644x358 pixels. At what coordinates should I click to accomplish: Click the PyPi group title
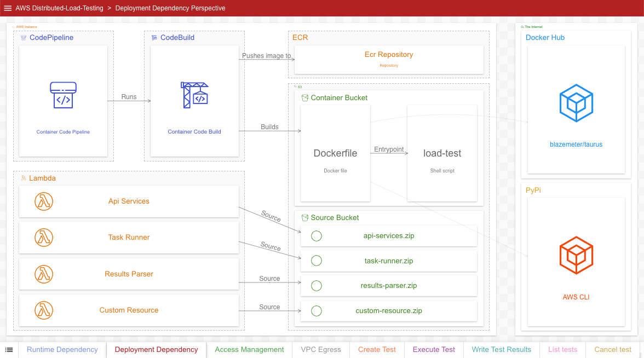533,190
